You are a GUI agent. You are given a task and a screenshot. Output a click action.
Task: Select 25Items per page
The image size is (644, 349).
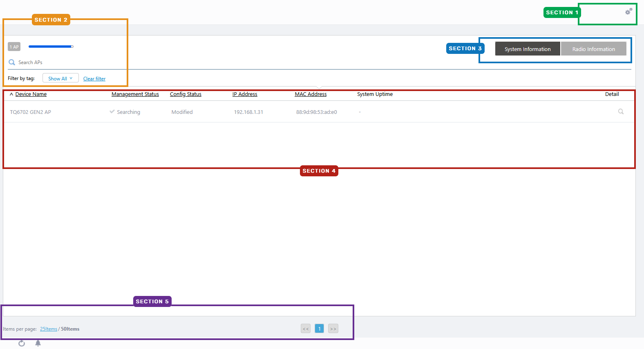point(49,329)
